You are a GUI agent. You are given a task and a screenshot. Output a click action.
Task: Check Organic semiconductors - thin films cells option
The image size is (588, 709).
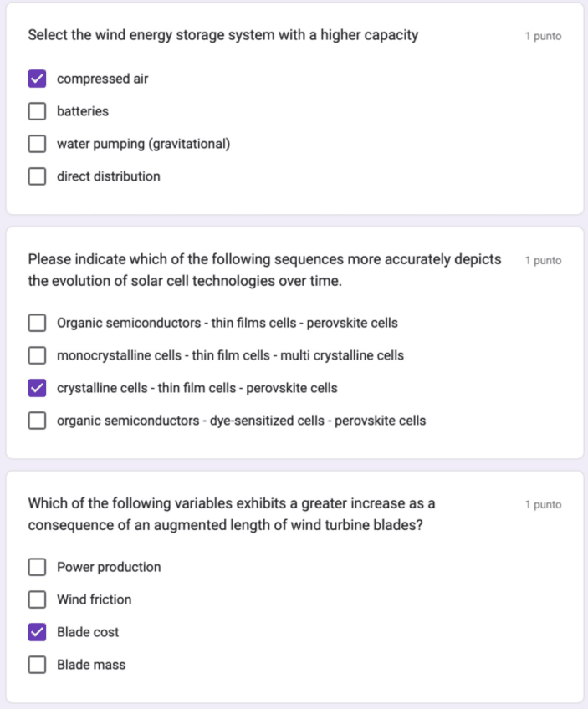[x=37, y=323]
